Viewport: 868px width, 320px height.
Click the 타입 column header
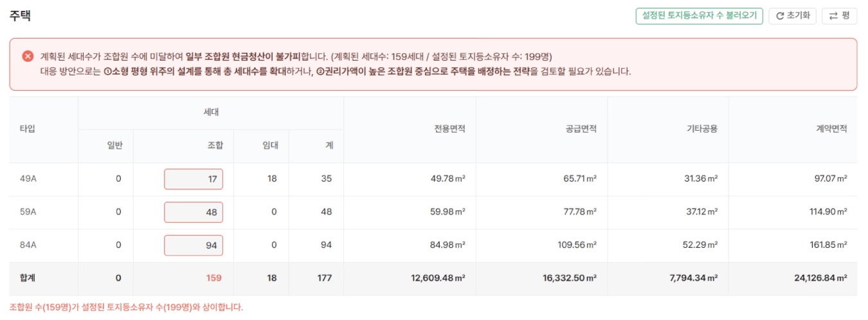coord(28,129)
